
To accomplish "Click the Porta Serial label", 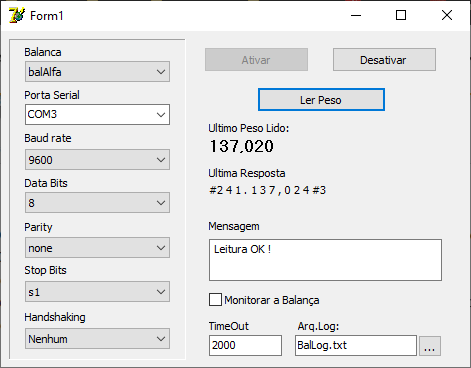I will (x=52, y=95).
